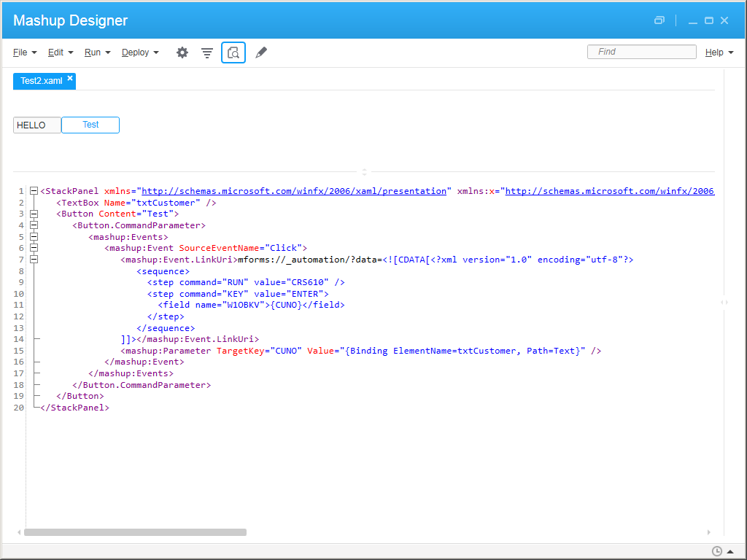Close the Test2.xaml tab with its X
The image size is (747, 560).
click(x=70, y=78)
